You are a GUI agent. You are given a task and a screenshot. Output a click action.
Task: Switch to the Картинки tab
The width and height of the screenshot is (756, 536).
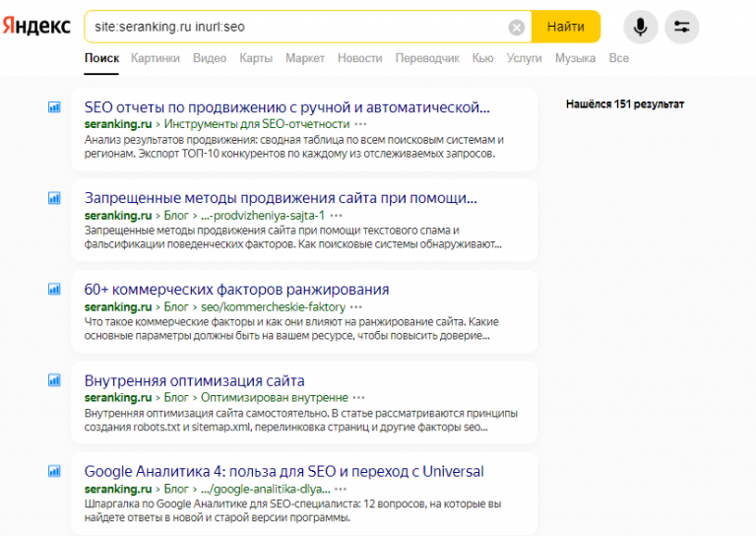tap(155, 58)
